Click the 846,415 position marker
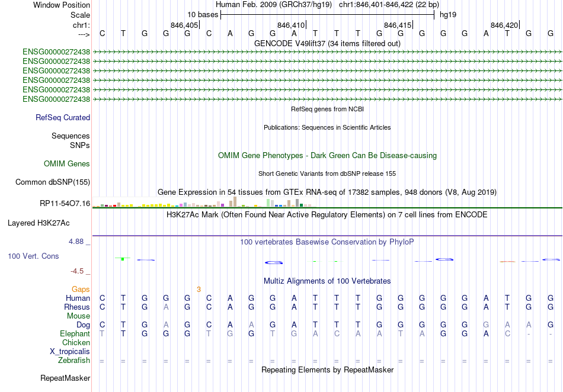This screenshot has width=563, height=392. pos(398,25)
